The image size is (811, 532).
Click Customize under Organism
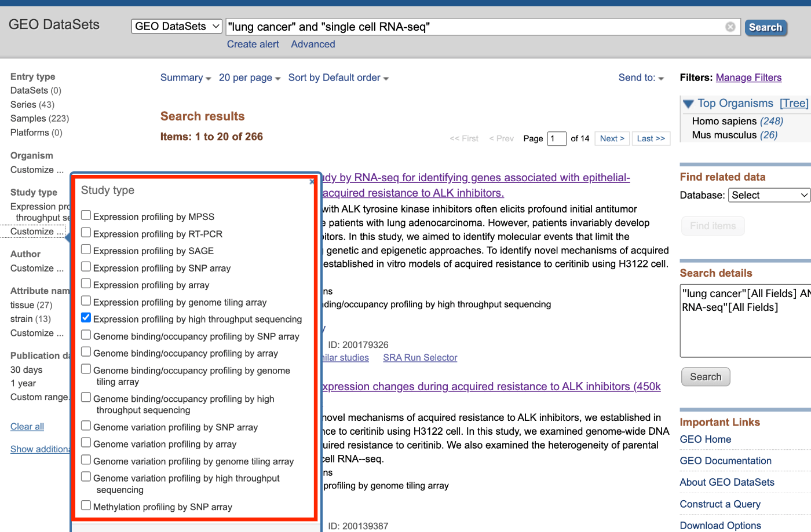click(x=37, y=170)
